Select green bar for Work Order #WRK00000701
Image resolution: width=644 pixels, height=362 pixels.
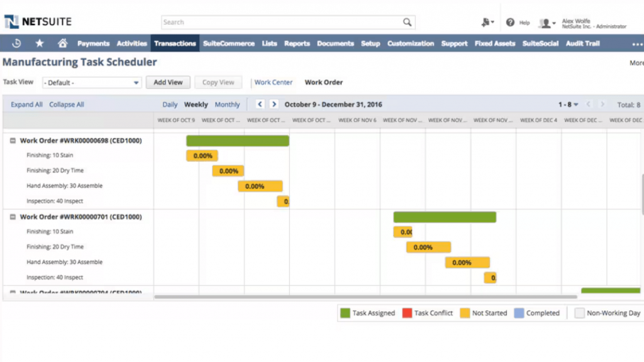tap(445, 217)
